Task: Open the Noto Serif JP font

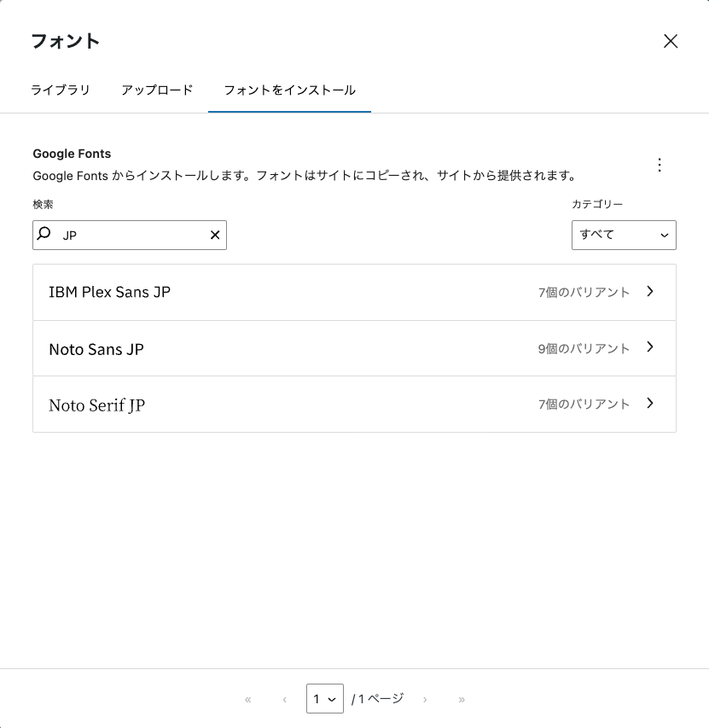Action: point(354,405)
